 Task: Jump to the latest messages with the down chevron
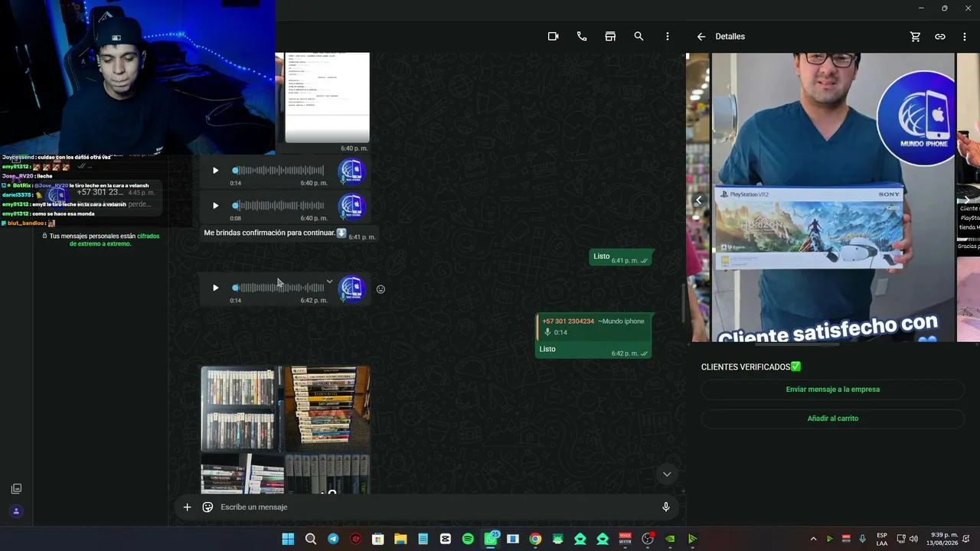pyautogui.click(x=667, y=474)
